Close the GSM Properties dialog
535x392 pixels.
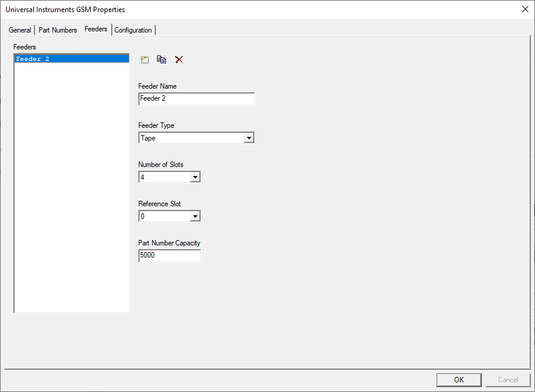click(525, 9)
